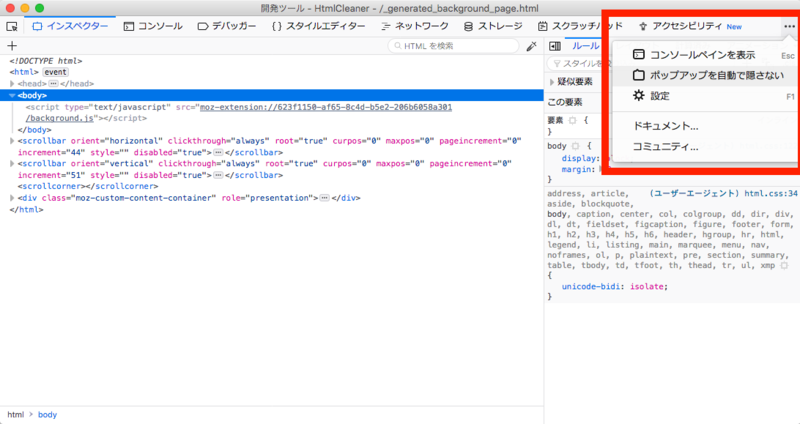
Task: Click selector highlighter icon beside body rule
Action: 576,146
